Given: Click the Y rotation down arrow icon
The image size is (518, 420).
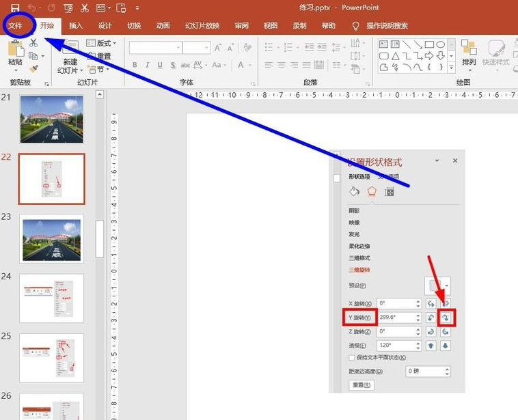Looking at the screenshot, I should click(x=447, y=318).
